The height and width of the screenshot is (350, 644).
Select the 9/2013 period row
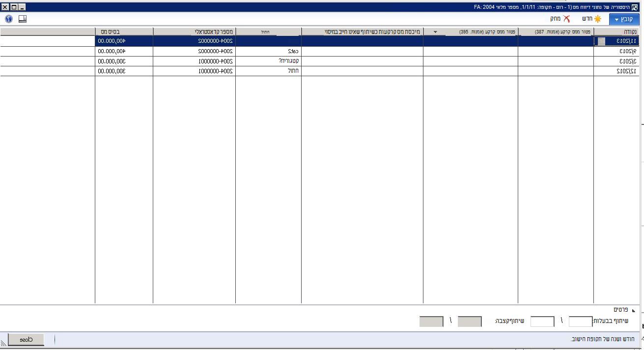click(x=319, y=51)
